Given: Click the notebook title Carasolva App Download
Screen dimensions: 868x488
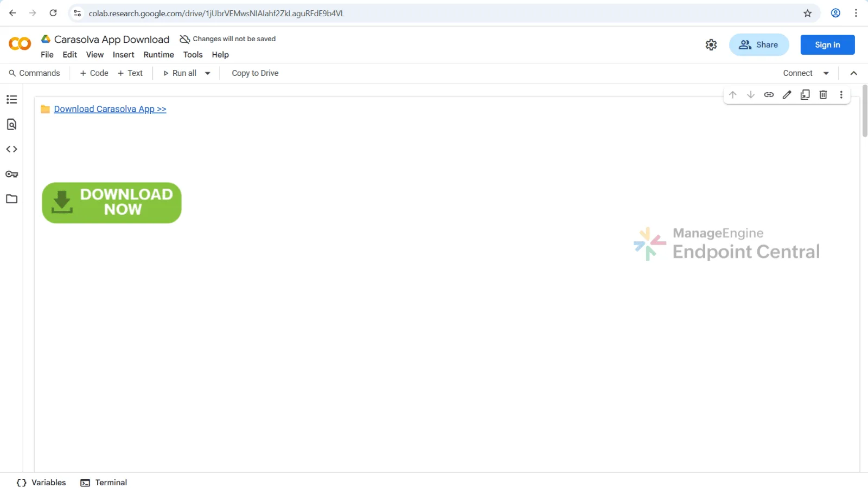Looking at the screenshot, I should [x=112, y=40].
